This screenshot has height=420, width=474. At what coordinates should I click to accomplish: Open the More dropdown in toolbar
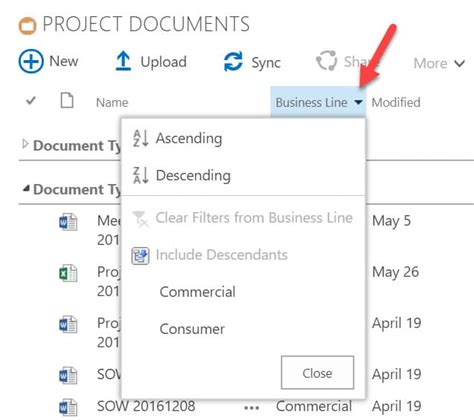point(439,63)
